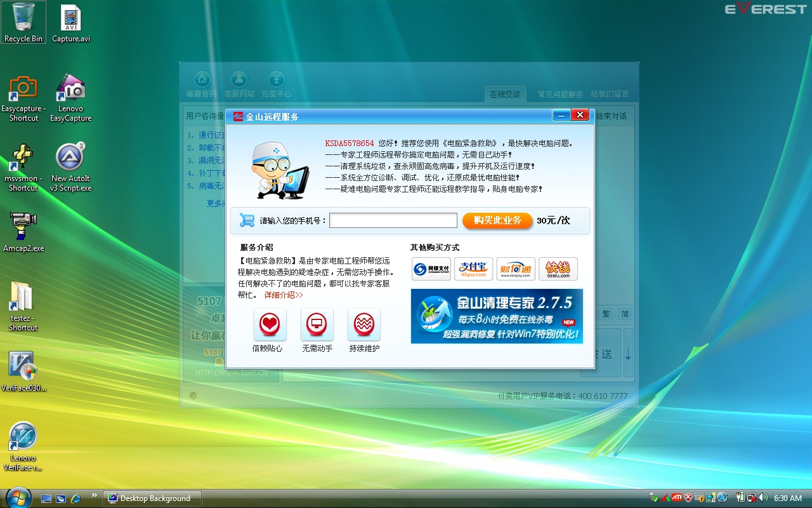Click Show Desktop in Quick Launch
The width and height of the screenshot is (812, 508).
click(x=46, y=498)
